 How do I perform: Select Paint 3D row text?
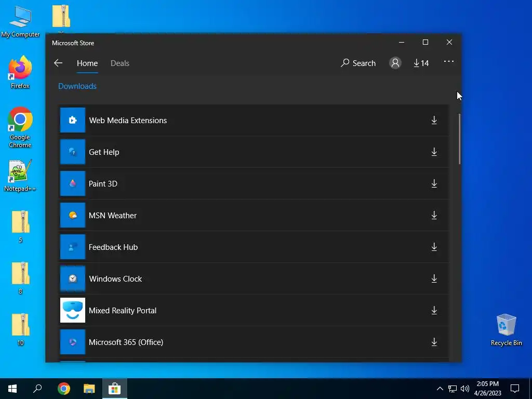103,183
